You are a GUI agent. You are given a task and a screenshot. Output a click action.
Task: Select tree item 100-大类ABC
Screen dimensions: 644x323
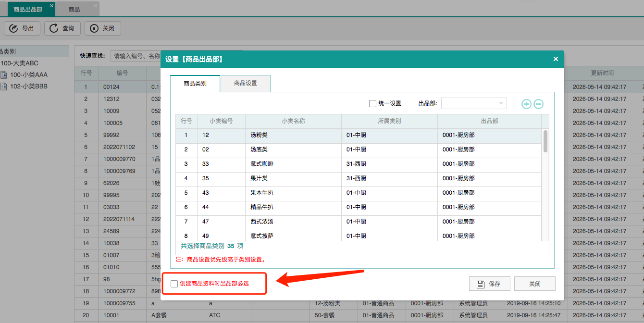coord(19,63)
